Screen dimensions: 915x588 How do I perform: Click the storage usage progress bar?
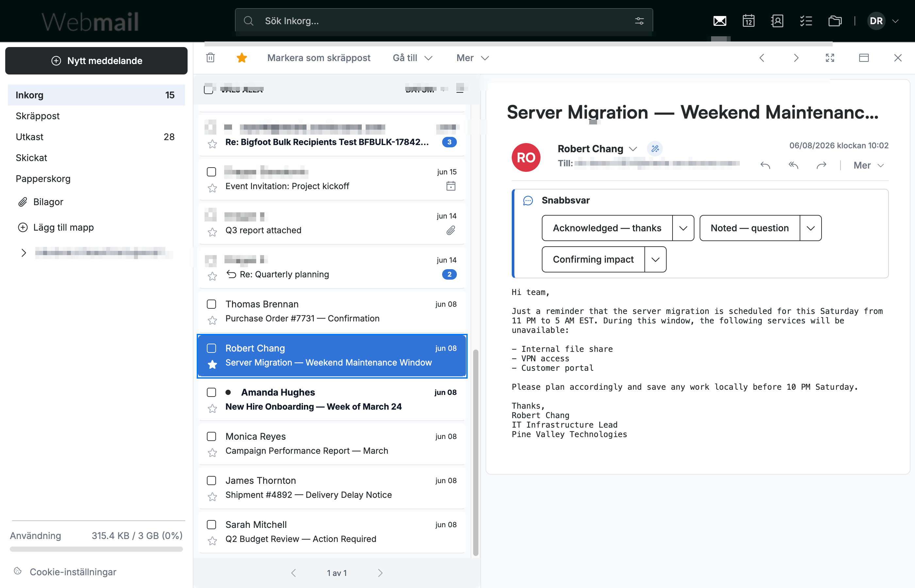(96, 549)
